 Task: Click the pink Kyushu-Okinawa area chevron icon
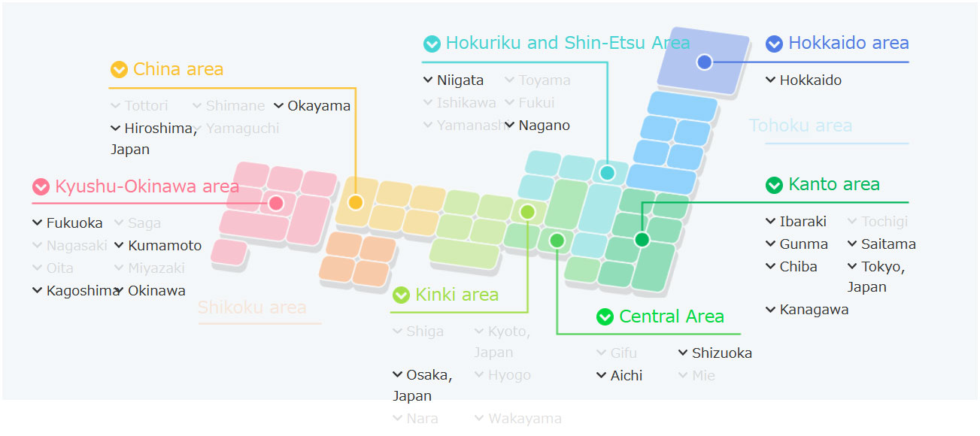coord(41,186)
